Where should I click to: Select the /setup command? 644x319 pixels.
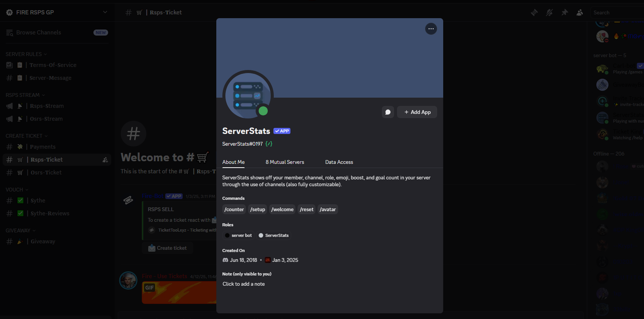258,209
